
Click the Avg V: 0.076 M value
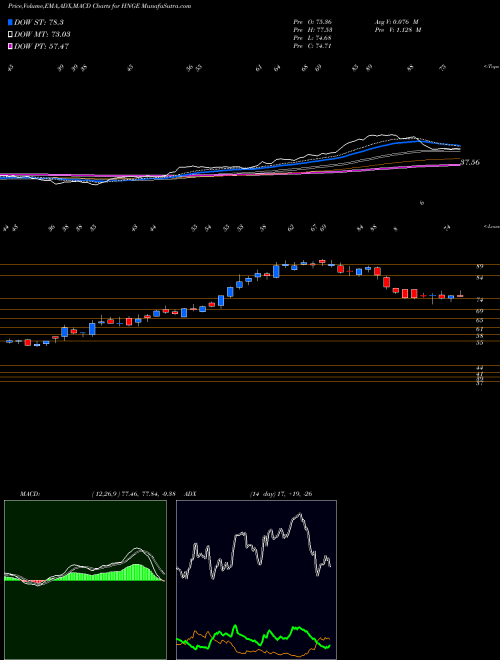coord(397,21)
